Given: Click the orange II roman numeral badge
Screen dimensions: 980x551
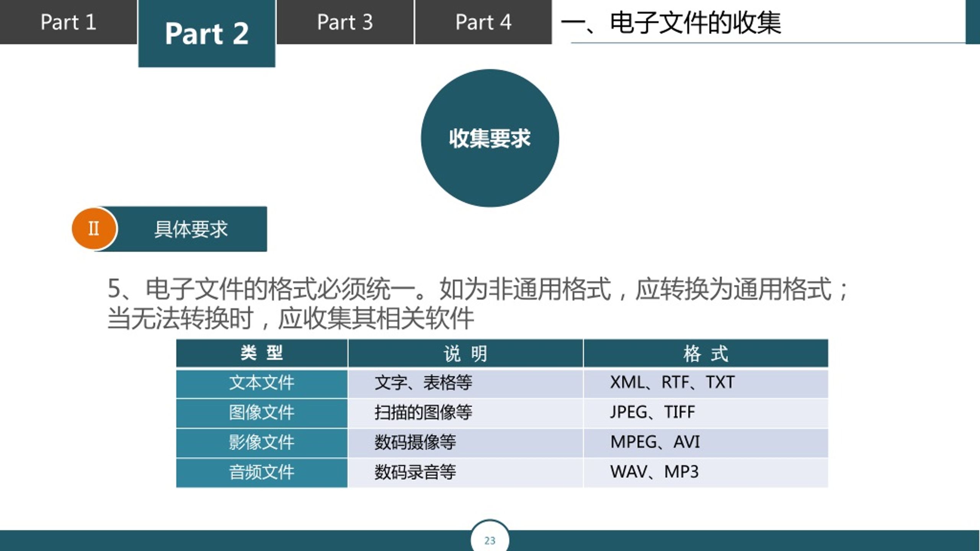Looking at the screenshot, I should pos(94,229).
